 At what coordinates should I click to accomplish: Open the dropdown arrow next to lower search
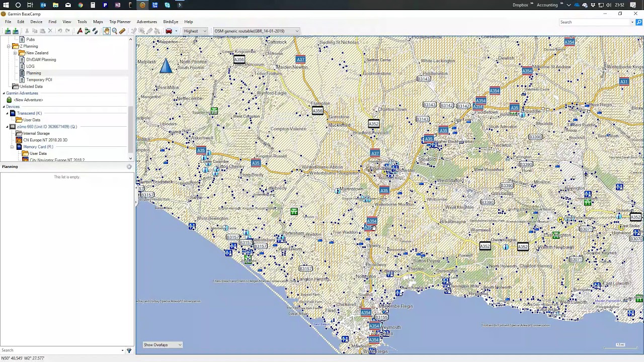[122, 350]
